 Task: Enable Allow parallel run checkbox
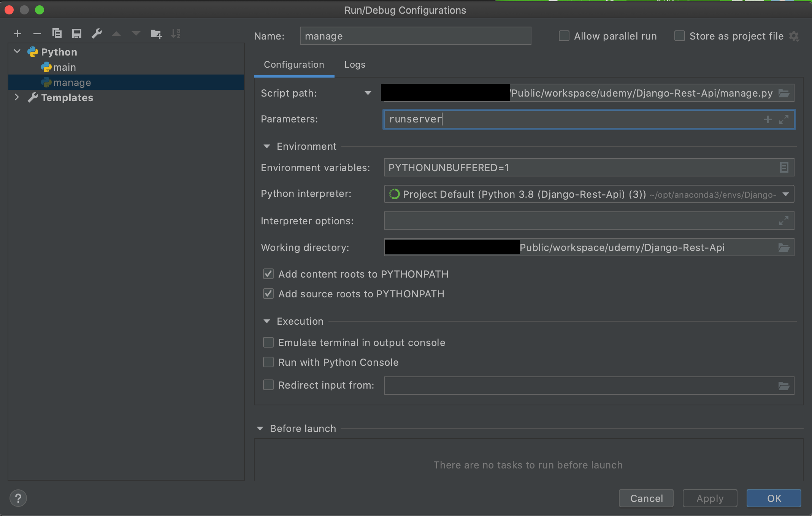[x=564, y=36]
